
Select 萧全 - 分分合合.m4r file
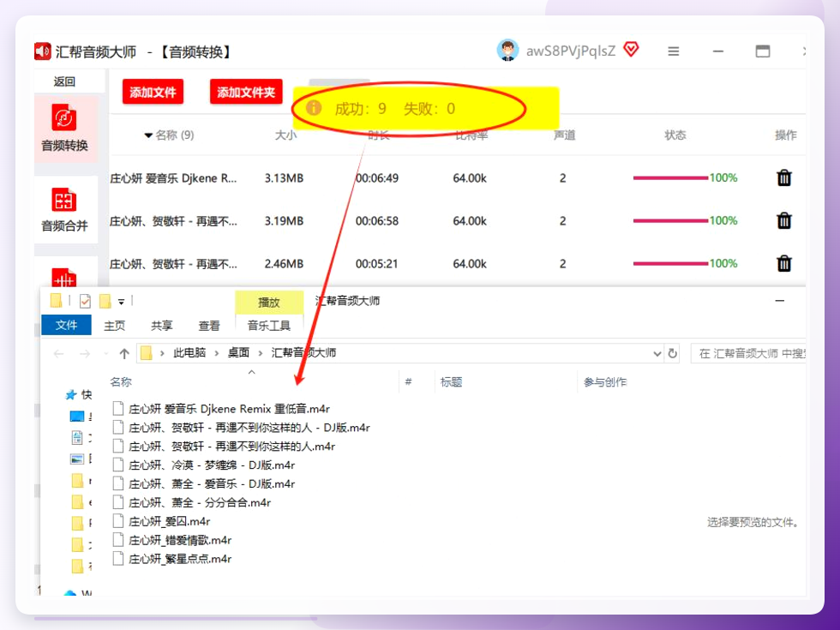click(199, 502)
